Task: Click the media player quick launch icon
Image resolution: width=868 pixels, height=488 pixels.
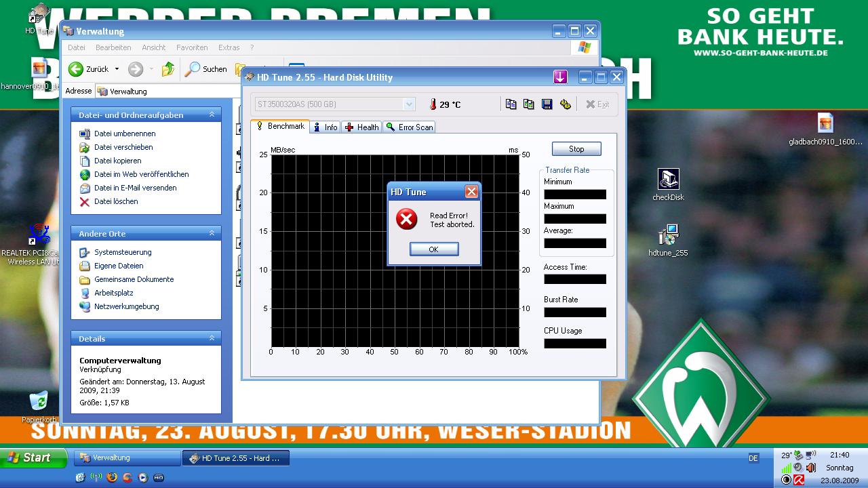Action: pyautogui.click(x=143, y=477)
